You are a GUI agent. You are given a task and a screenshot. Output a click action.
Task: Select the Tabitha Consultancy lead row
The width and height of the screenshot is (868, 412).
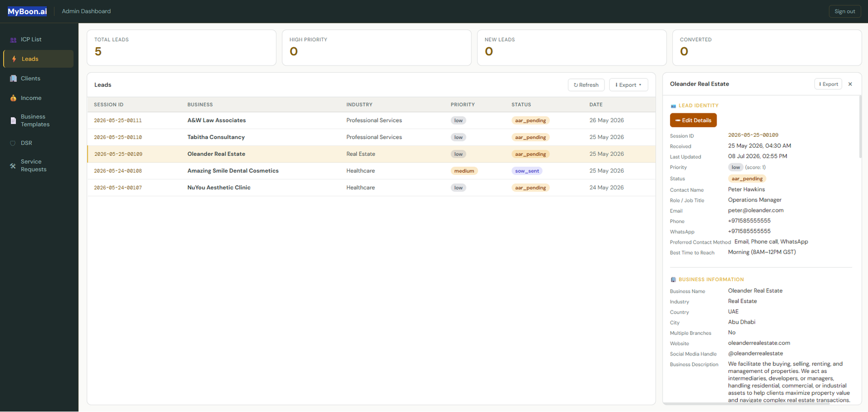[x=371, y=137]
